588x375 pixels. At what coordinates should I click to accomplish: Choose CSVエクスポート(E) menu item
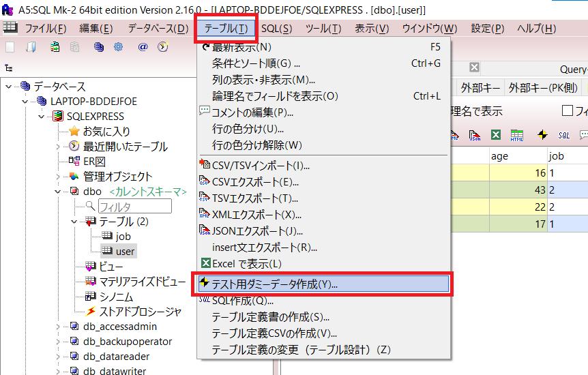[x=323, y=182]
